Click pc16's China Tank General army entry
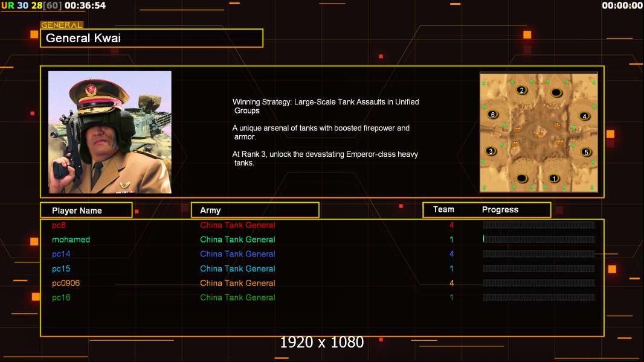Viewport: 644px width, 362px height. (x=237, y=297)
